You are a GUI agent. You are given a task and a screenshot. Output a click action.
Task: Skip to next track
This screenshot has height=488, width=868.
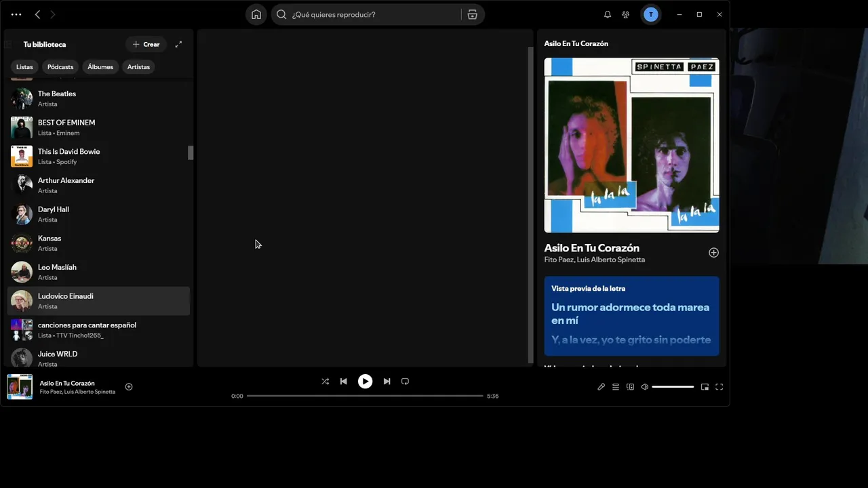[x=387, y=382]
